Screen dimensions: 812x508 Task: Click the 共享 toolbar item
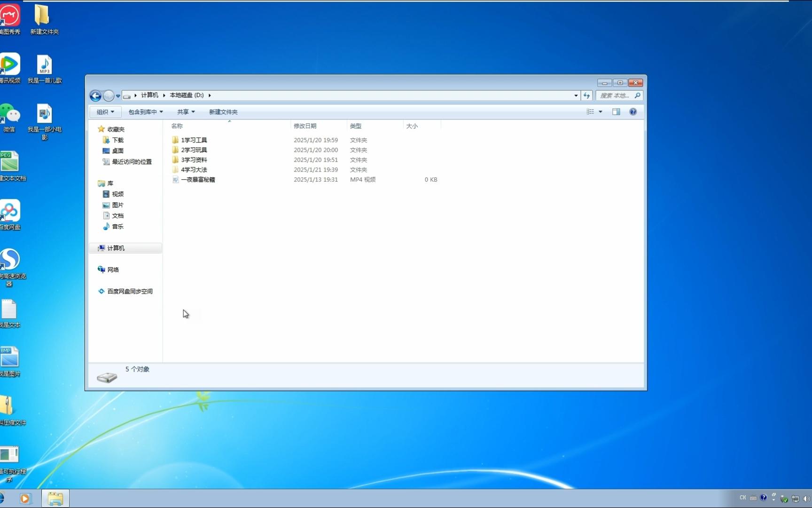pos(185,111)
